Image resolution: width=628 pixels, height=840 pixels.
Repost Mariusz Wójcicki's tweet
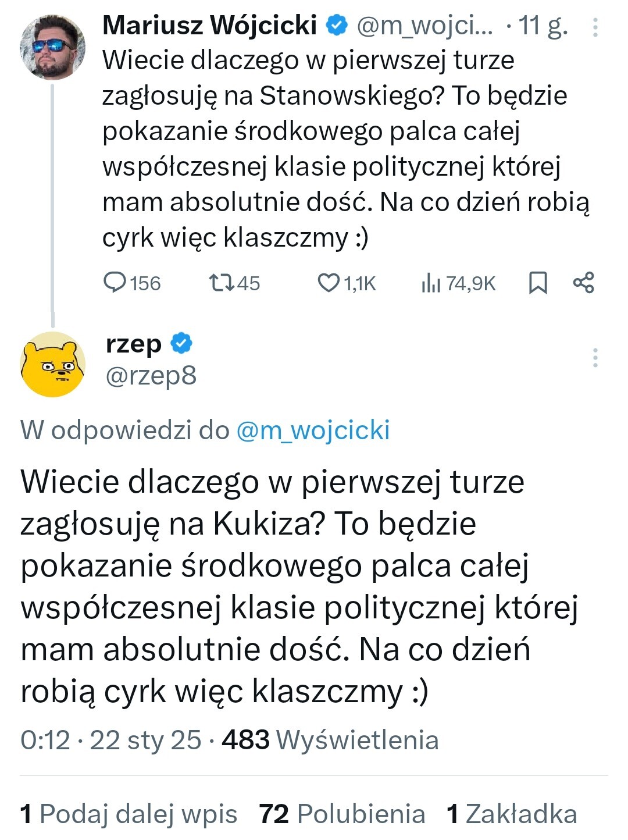(221, 283)
